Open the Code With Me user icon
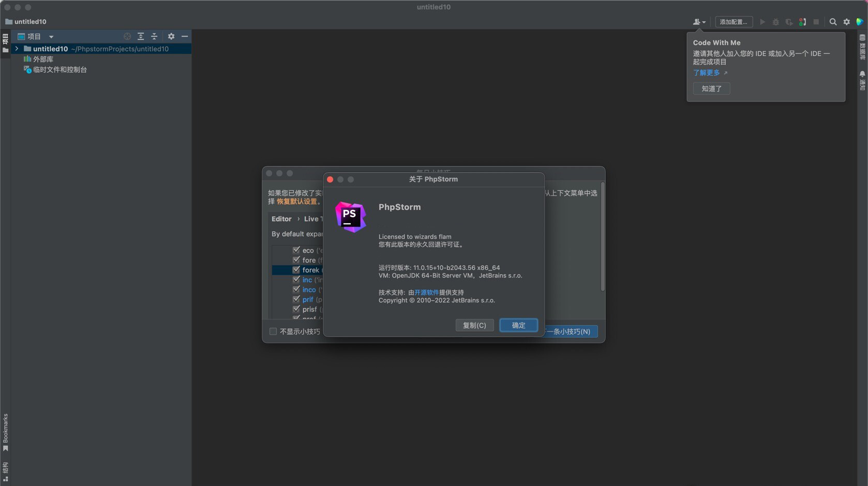 point(696,22)
